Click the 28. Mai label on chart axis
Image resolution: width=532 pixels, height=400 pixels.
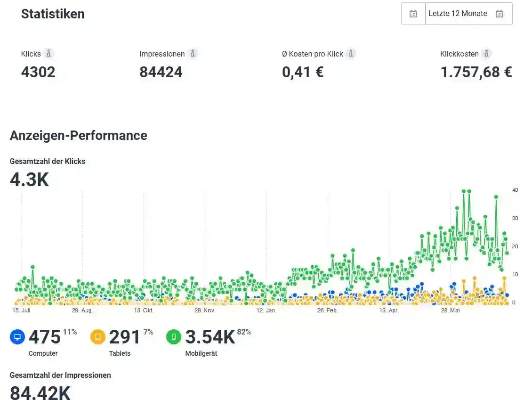pos(450,311)
